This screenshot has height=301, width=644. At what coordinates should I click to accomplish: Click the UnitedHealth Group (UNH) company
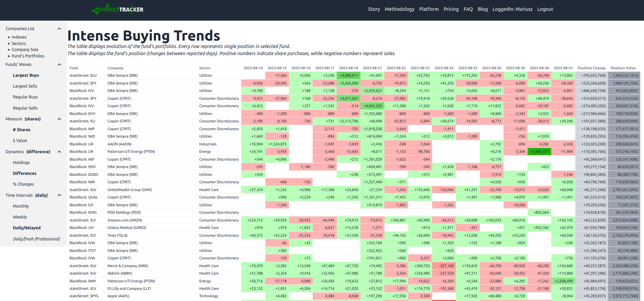pyautogui.click(x=130, y=190)
